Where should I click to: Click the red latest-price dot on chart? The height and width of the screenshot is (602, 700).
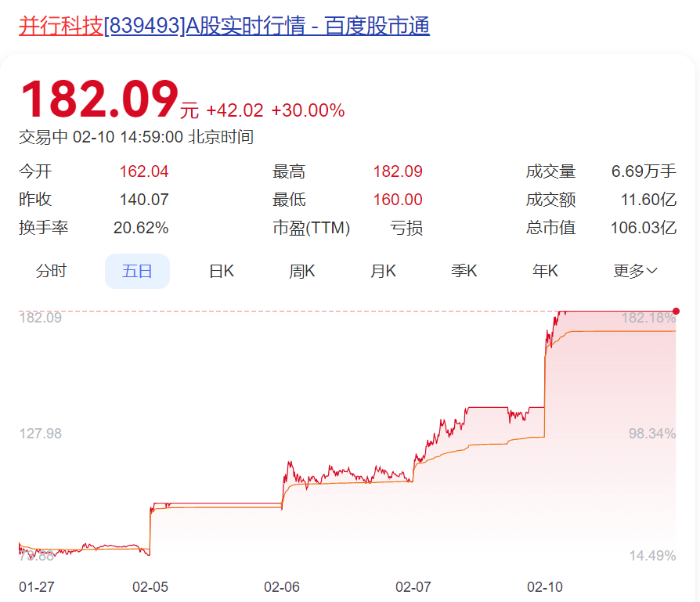coord(676,311)
